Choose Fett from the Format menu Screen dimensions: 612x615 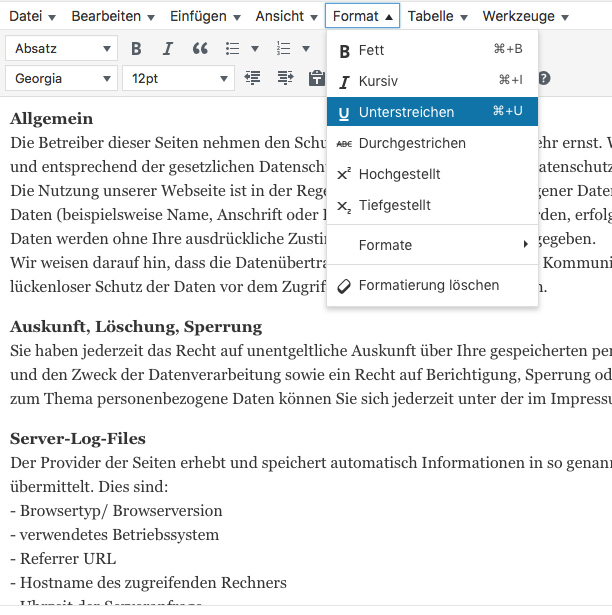pyautogui.click(x=432, y=50)
